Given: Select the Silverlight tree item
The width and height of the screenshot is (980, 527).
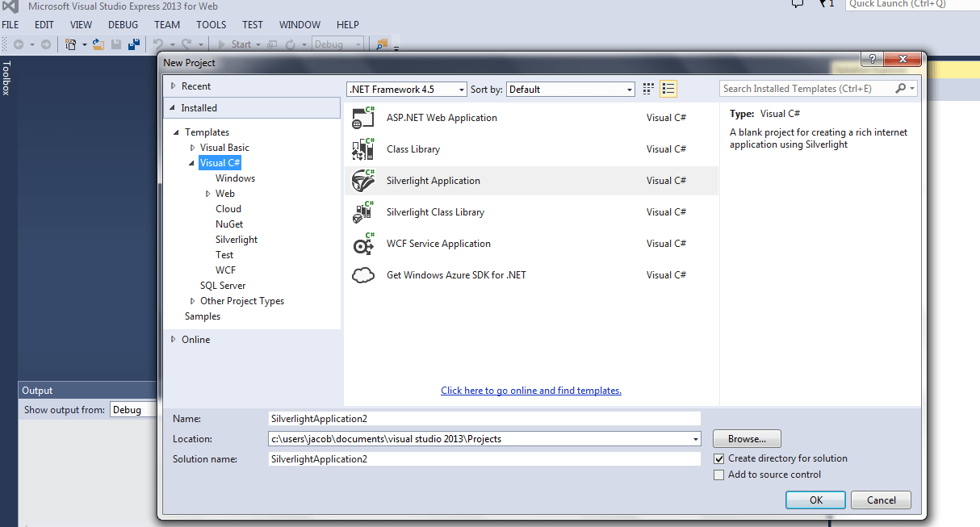Looking at the screenshot, I should 237,240.
